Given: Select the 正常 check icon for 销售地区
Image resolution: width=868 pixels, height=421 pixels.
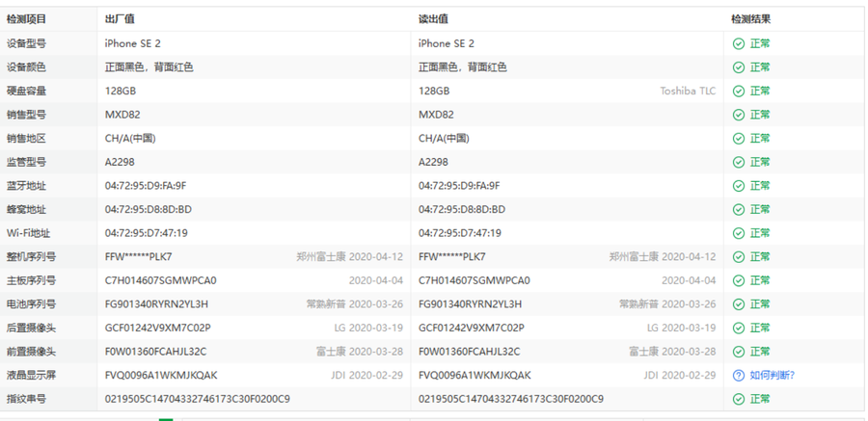Looking at the screenshot, I should pos(738,138).
